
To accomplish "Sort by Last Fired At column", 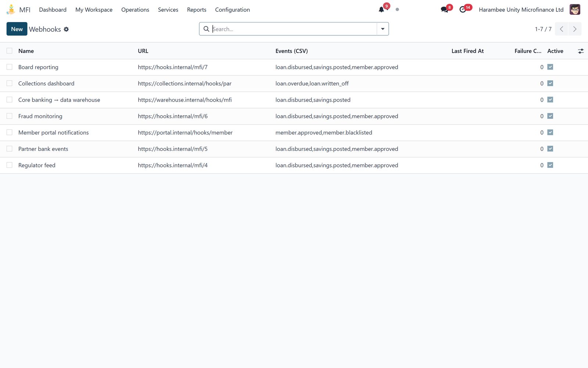I will [467, 51].
